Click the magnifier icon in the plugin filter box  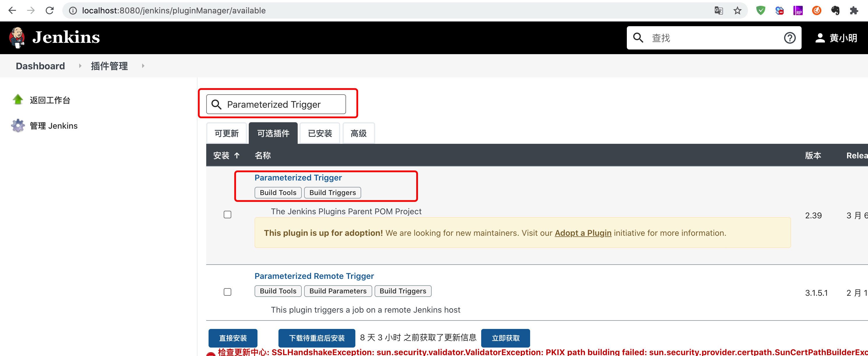pyautogui.click(x=216, y=105)
